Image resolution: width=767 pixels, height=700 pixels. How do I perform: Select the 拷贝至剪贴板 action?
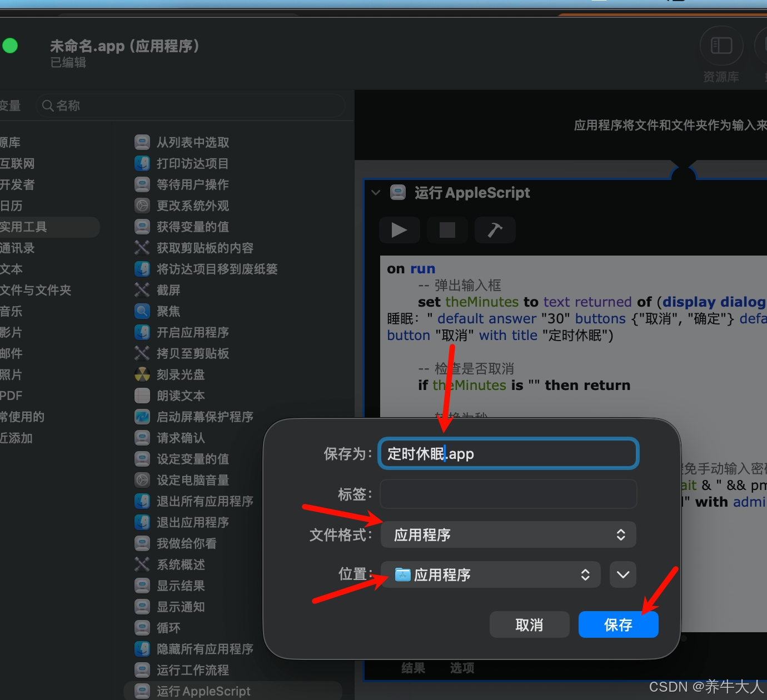(182, 354)
